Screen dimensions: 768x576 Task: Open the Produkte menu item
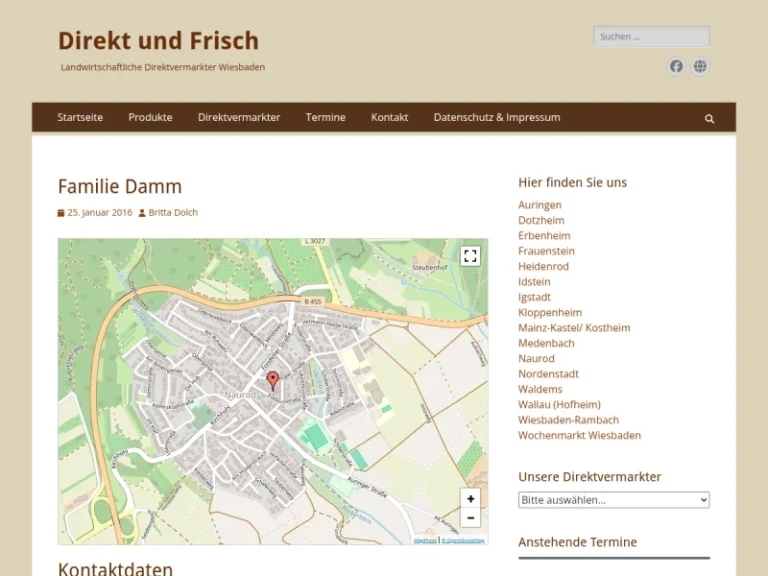point(150,118)
